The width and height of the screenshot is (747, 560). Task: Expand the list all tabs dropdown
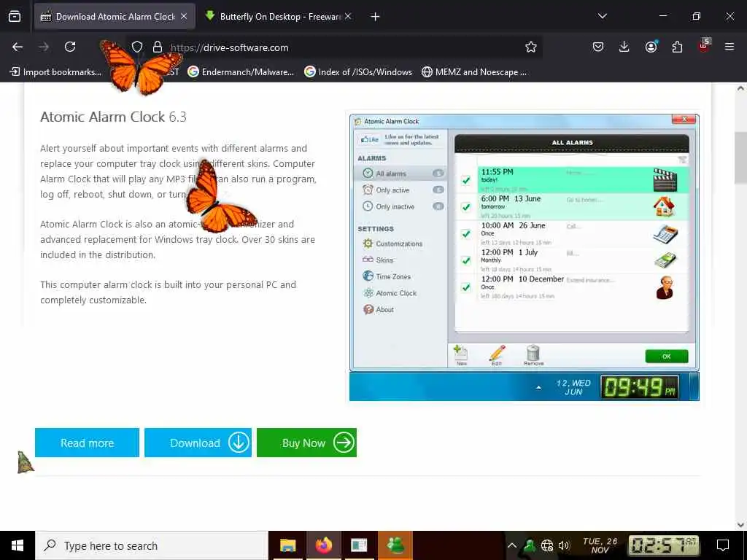602,16
